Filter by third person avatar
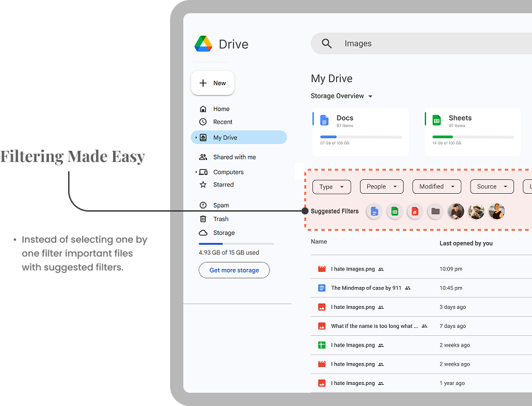This screenshot has height=406, width=532. (x=497, y=212)
